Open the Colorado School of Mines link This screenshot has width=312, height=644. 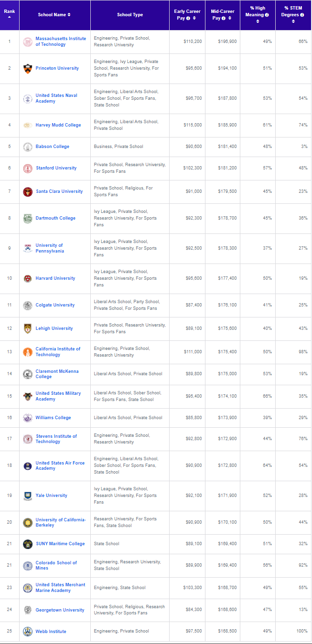[56, 565]
